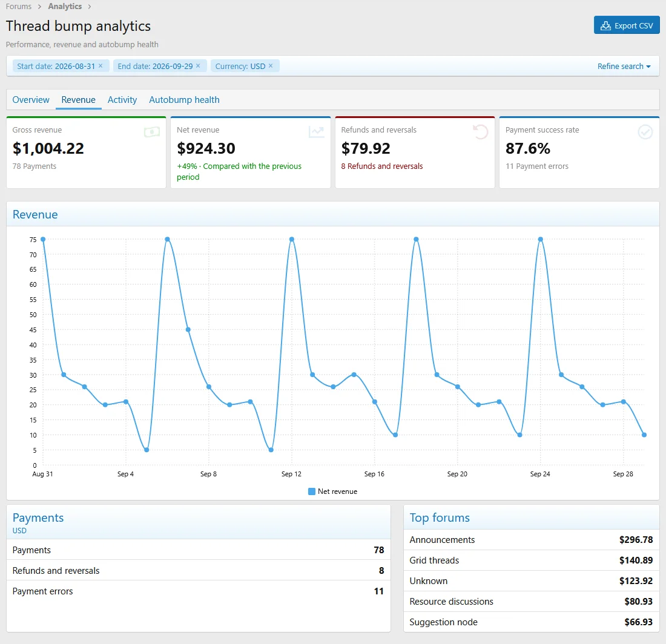666x644 pixels.
Task: Click the Suggestion node forum row
Action: [x=532, y=622]
